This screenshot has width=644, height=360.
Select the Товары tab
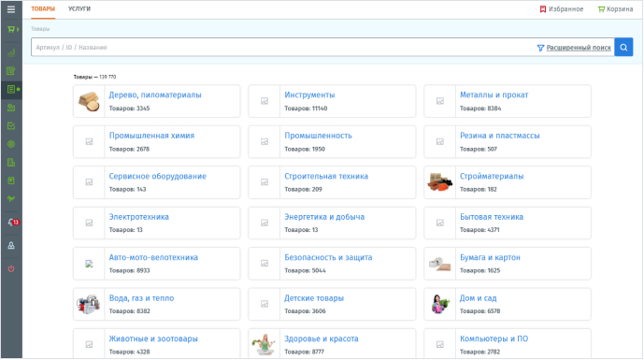click(43, 8)
